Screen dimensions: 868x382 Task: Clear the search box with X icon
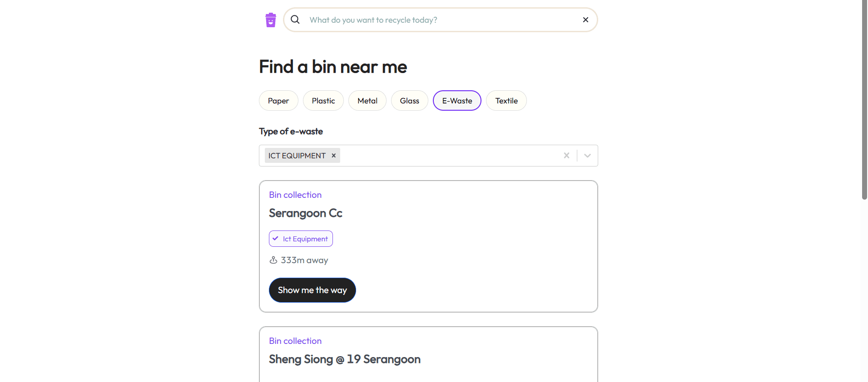click(x=585, y=20)
